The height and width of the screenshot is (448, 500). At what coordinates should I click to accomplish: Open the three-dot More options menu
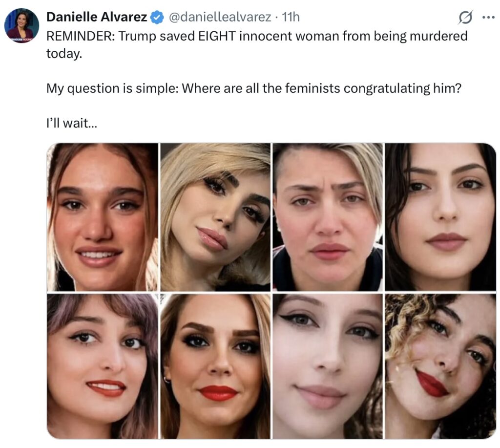coord(488,18)
